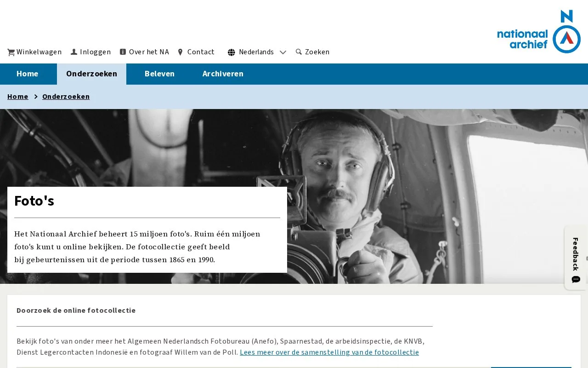Click the Nationaal Archief logo
This screenshot has width=588, height=368.
(x=539, y=32)
